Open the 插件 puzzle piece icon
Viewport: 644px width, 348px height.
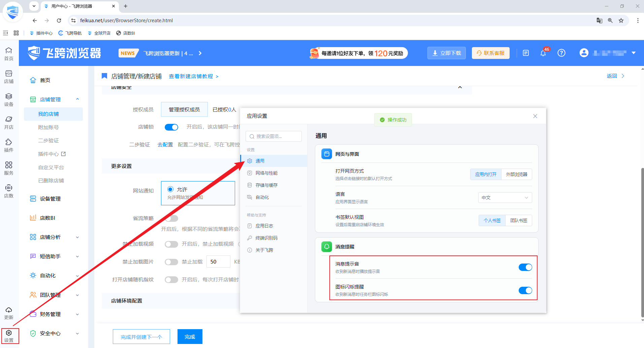tap(9, 145)
